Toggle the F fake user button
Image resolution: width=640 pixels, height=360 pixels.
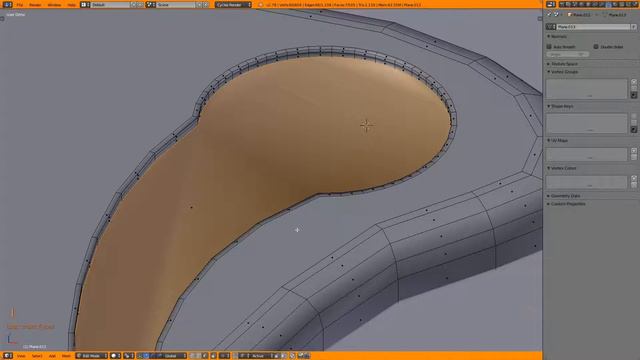[x=633, y=27]
